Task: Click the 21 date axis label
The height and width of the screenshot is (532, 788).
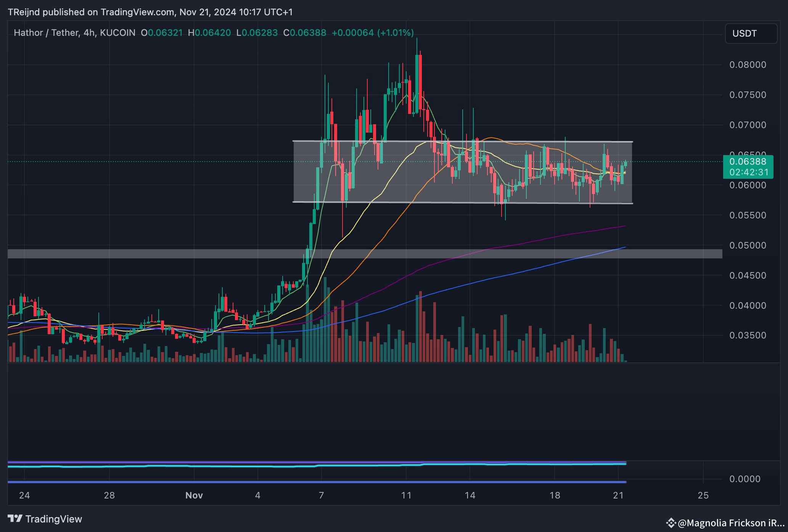Action: click(x=618, y=495)
